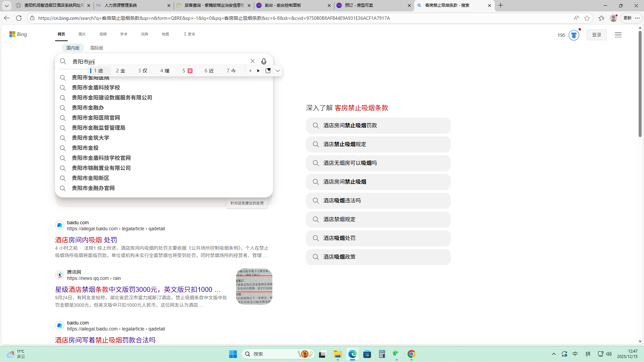Open the 酒店房间内吸烟 处罚 result link
Viewport: 644px width, 362px height.
[86, 240]
